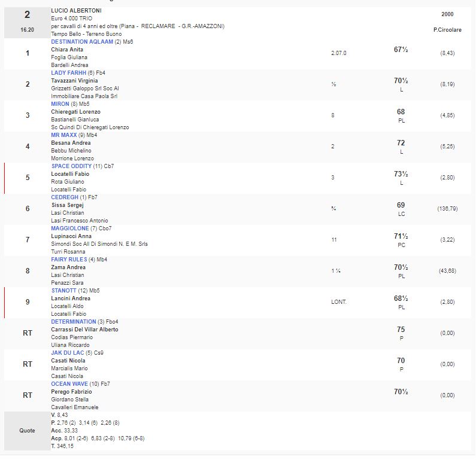Select the race number 2 header cell
476x460 pixels.
coord(28,14)
